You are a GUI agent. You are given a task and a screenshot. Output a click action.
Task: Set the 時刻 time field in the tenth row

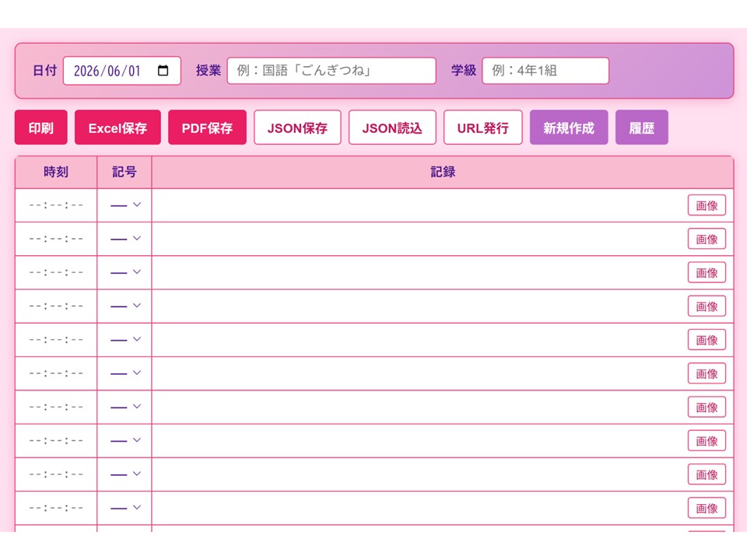coord(56,508)
